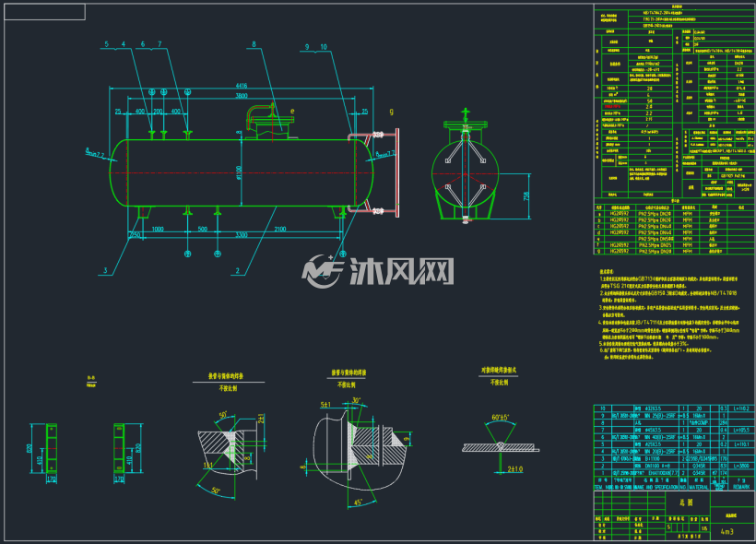
Task: Select the 4m3 text in title block
Action: (x=726, y=531)
